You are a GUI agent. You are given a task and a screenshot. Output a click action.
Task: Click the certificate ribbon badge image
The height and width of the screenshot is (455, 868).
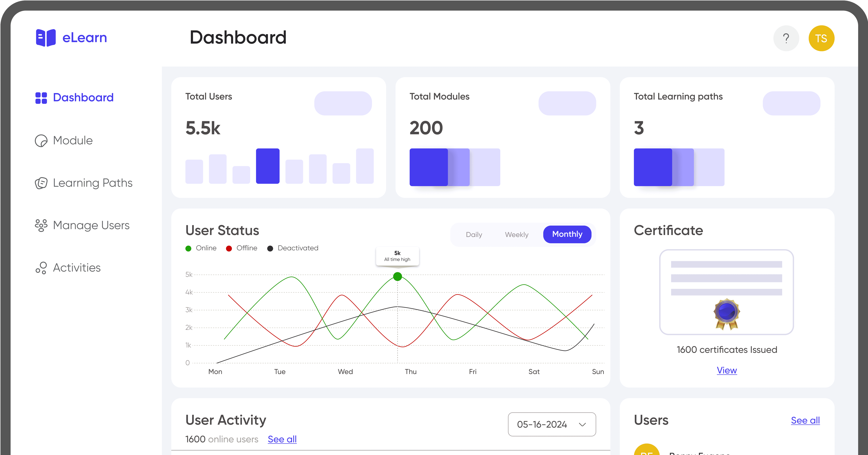[726, 314]
